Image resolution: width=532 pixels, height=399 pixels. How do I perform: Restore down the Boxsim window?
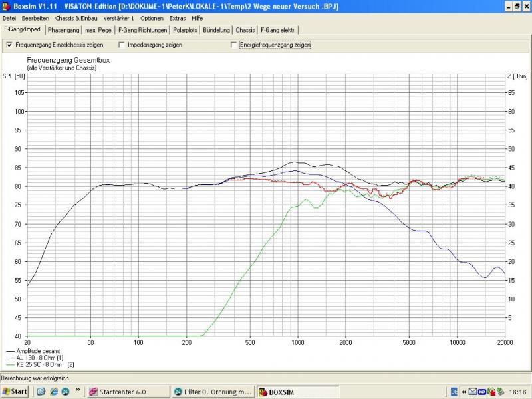coord(515,5)
